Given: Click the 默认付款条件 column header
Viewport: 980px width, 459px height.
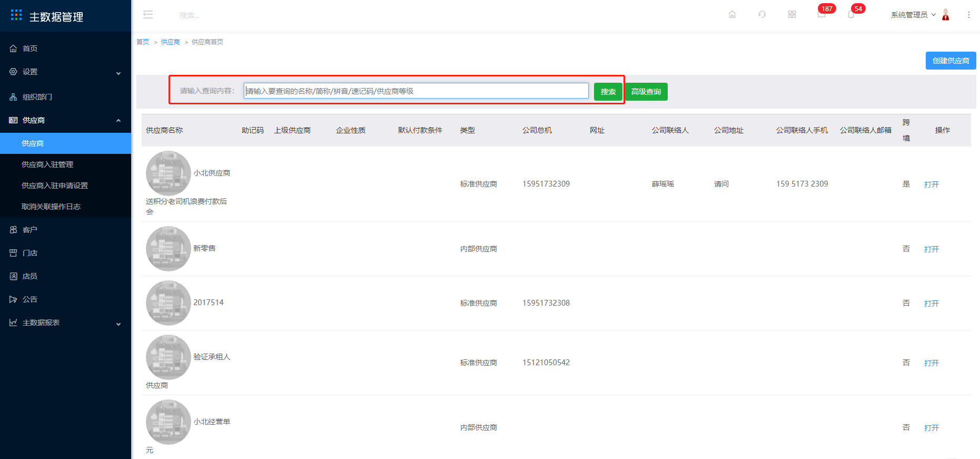Looking at the screenshot, I should (x=420, y=130).
